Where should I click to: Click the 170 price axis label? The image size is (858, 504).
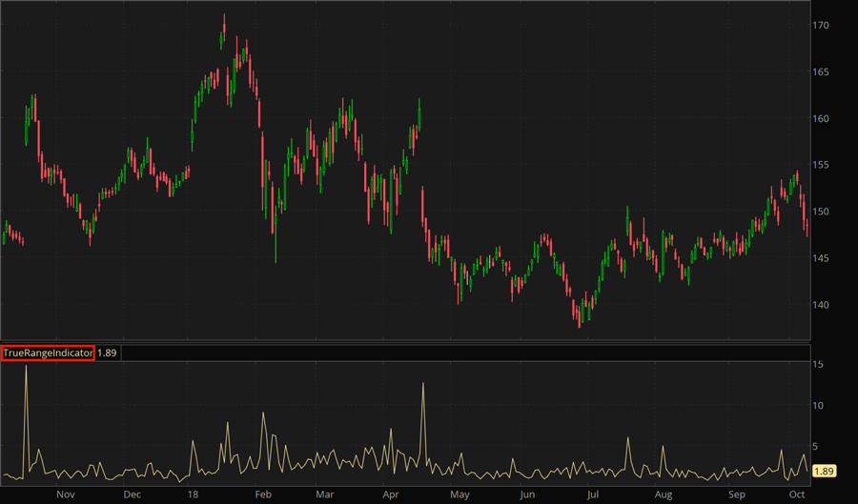point(821,25)
